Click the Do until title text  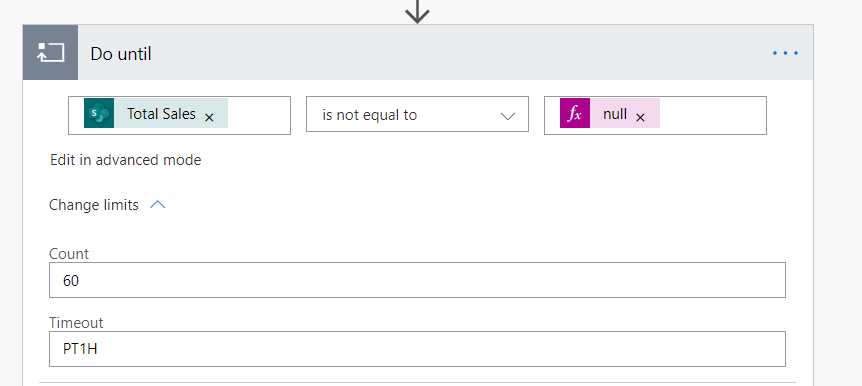coord(121,54)
